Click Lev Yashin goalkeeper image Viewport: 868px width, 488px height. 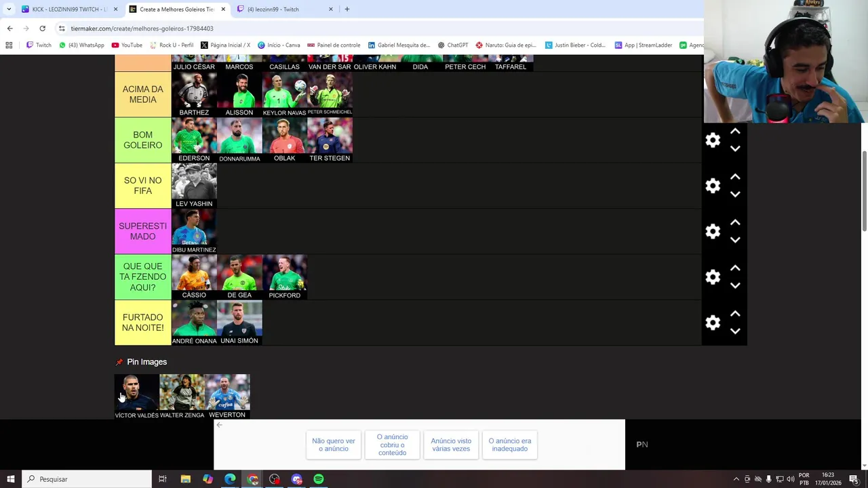(x=194, y=186)
